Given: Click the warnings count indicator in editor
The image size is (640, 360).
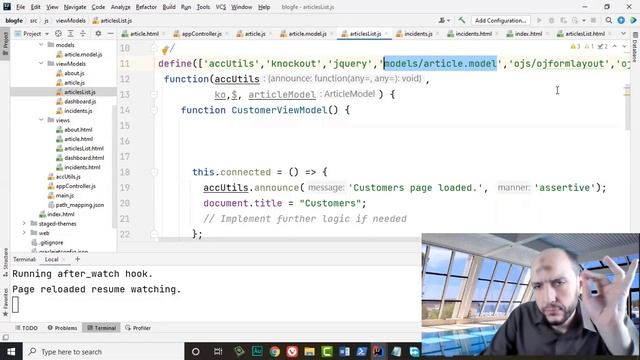Looking at the screenshot, I should pyautogui.click(x=576, y=47).
